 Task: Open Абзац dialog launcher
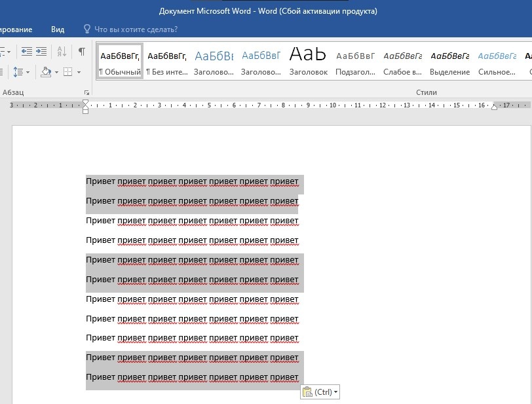[86, 92]
